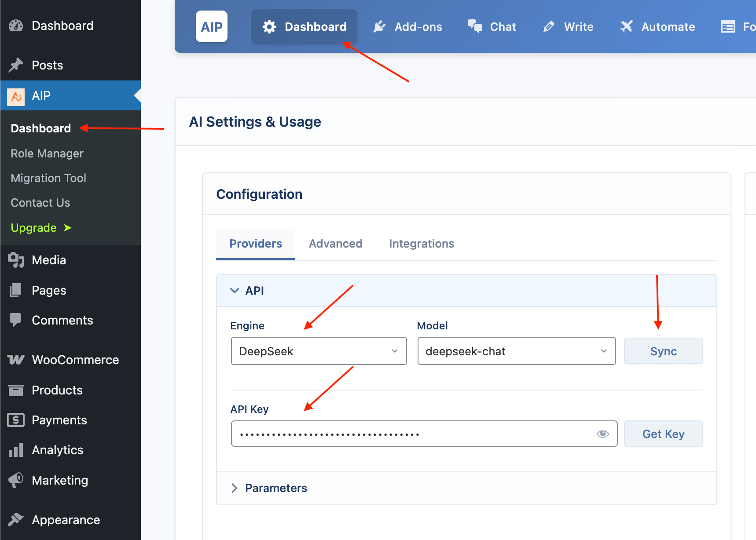Open Migration Tool in sidebar
This screenshot has width=756, height=540.
click(48, 178)
